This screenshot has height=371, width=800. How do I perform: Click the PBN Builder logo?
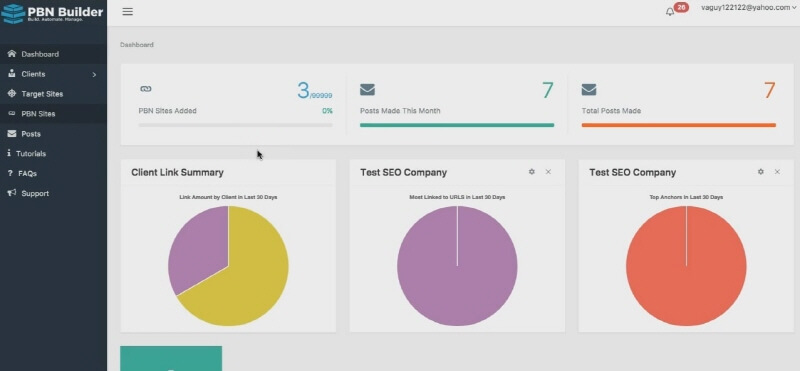pos(53,13)
